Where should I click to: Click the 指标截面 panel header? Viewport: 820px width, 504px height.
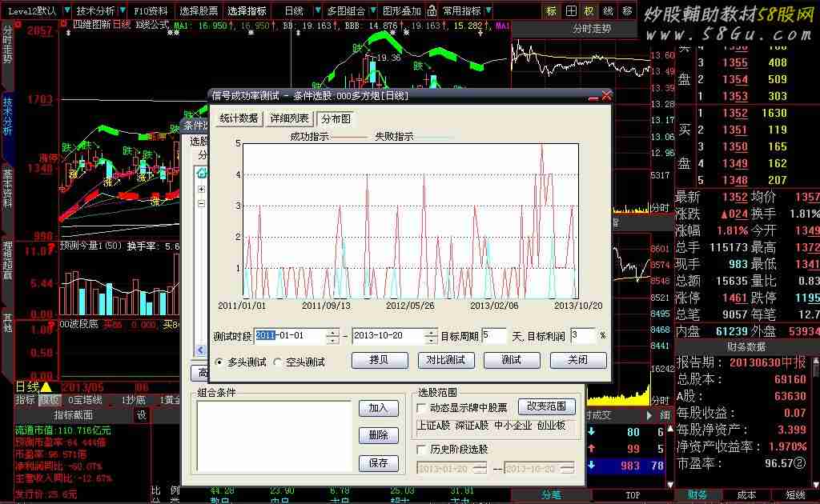tap(73, 414)
